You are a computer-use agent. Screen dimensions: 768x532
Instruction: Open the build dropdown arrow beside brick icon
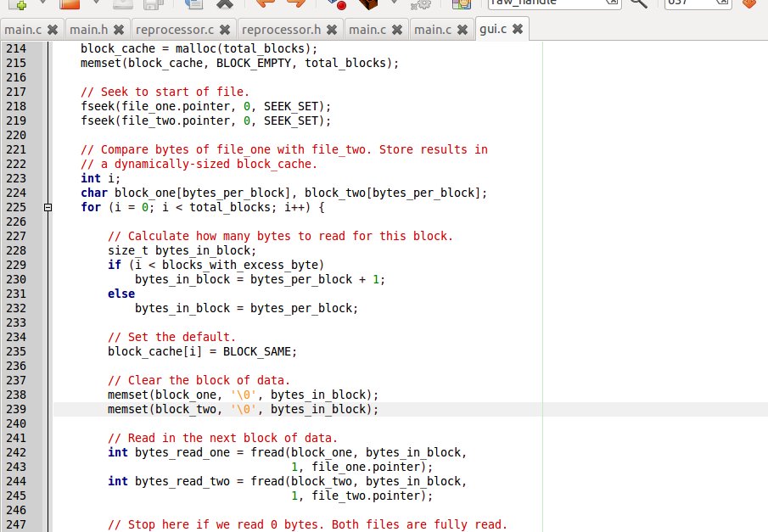click(394, 3)
